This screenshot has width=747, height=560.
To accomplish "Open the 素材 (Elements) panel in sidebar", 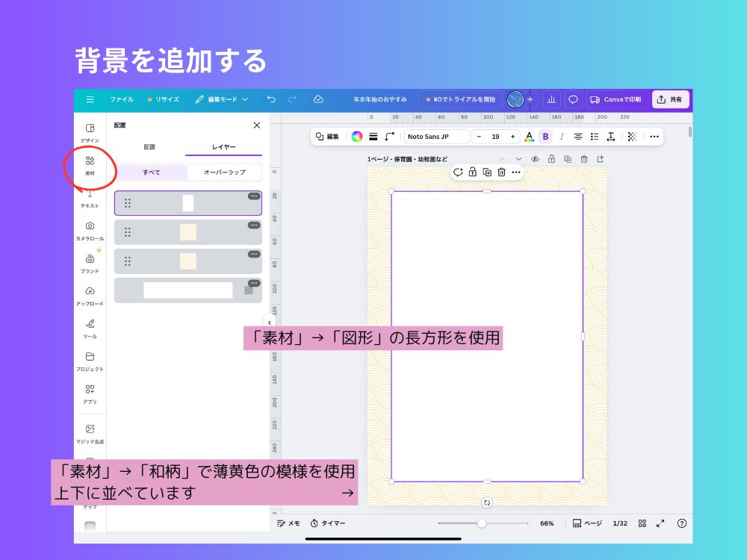I will (90, 164).
